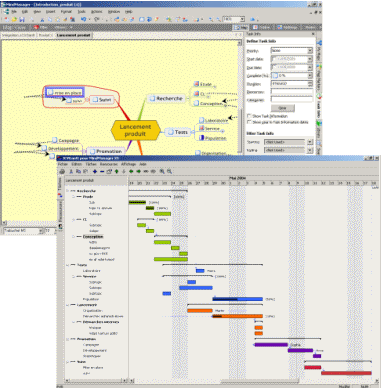
Task: Click the zoom in magnifier in Gantt toolbar
Action: [x=162, y=171]
